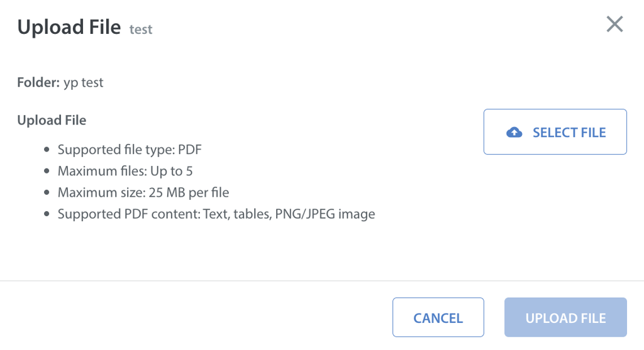Click bullet beside Maximum files

point(47,172)
